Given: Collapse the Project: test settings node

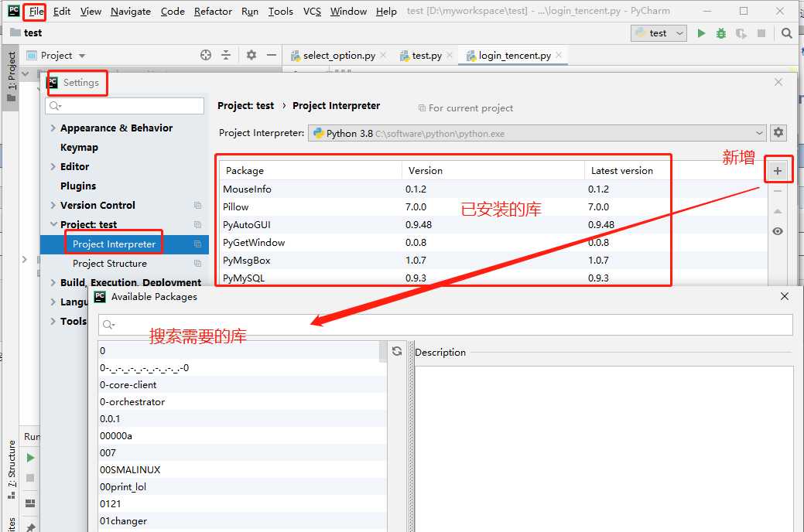Looking at the screenshot, I should click(53, 224).
